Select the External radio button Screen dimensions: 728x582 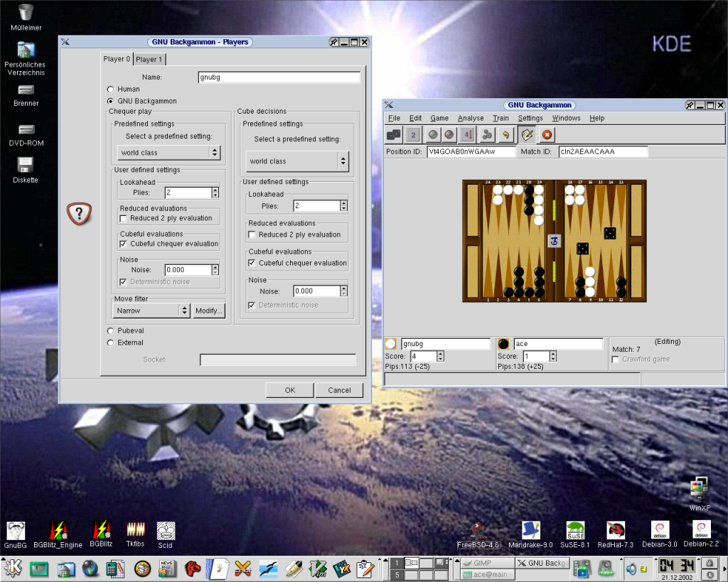pos(110,343)
